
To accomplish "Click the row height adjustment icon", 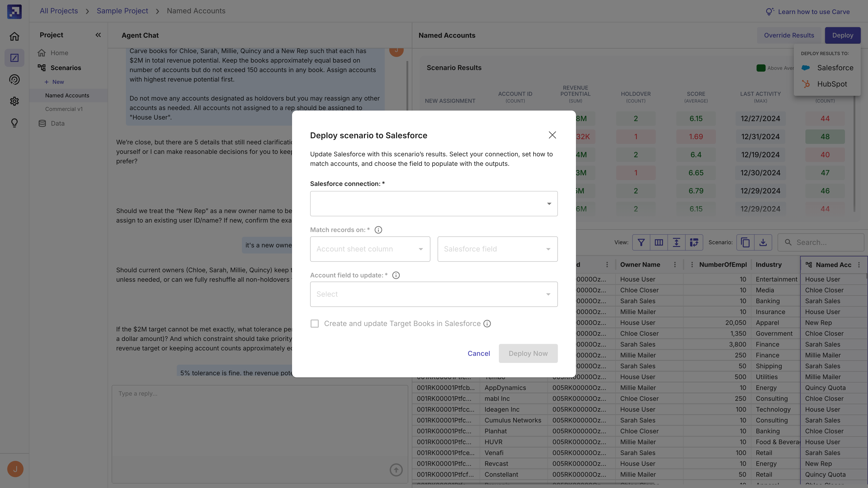I will pyautogui.click(x=677, y=242).
